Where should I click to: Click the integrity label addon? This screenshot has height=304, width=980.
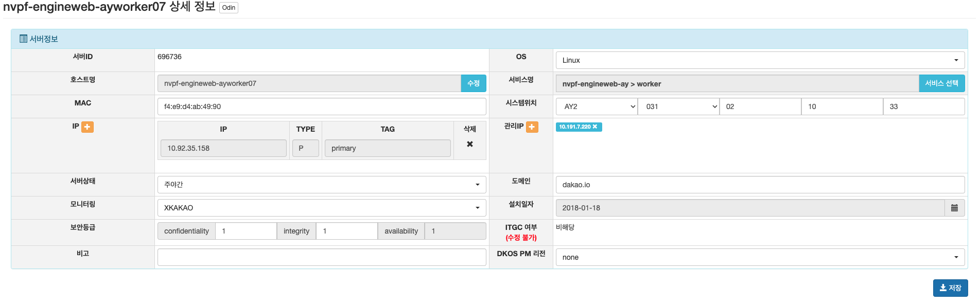(296, 231)
